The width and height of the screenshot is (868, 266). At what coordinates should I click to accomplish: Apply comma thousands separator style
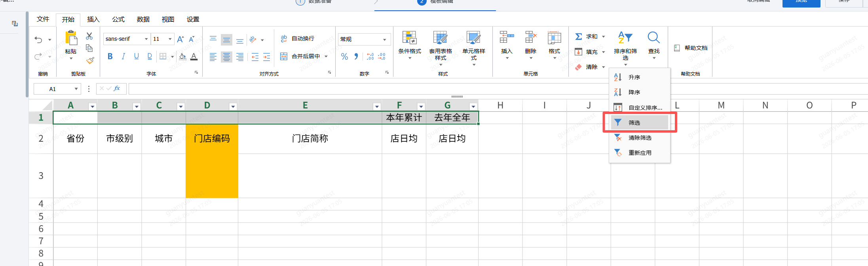356,57
